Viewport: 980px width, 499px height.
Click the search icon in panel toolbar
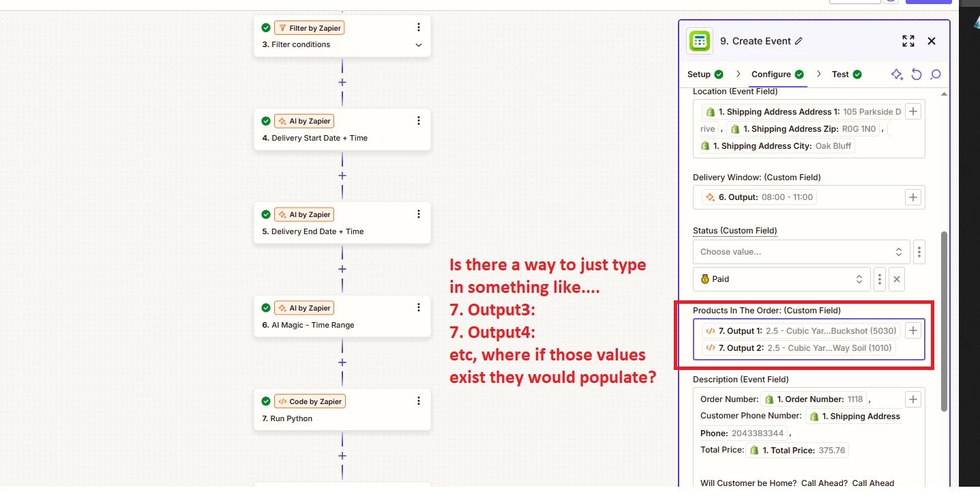click(936, 74)
